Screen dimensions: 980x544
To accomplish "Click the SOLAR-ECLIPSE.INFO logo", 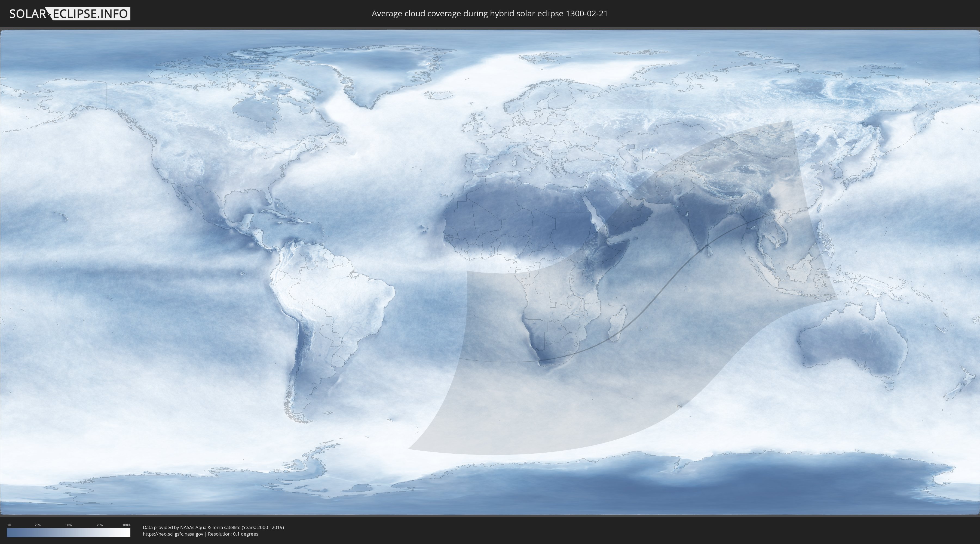I will click(x=70, y=14).
